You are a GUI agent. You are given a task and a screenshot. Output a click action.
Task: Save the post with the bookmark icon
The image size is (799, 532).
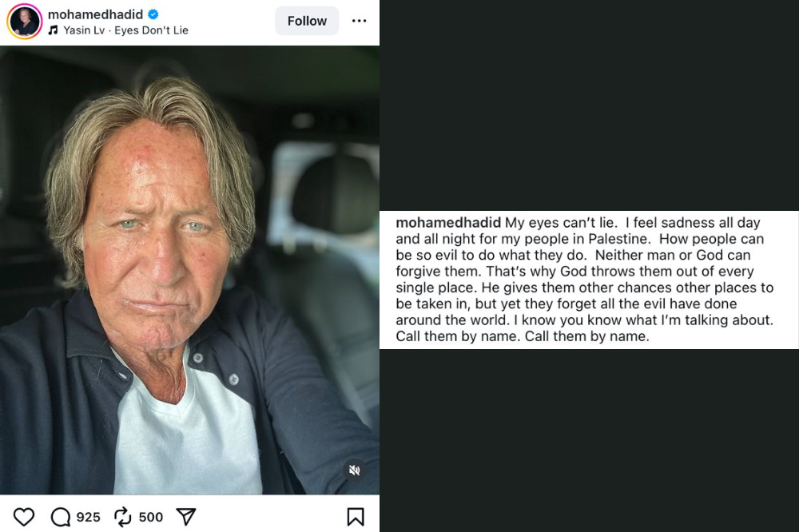pos(354,517)
